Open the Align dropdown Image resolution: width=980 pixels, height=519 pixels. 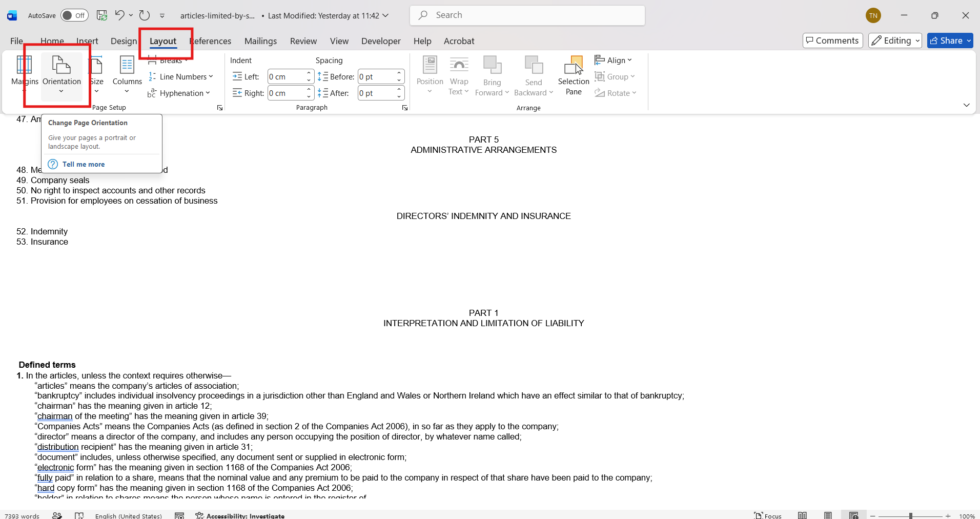point(614,61)
